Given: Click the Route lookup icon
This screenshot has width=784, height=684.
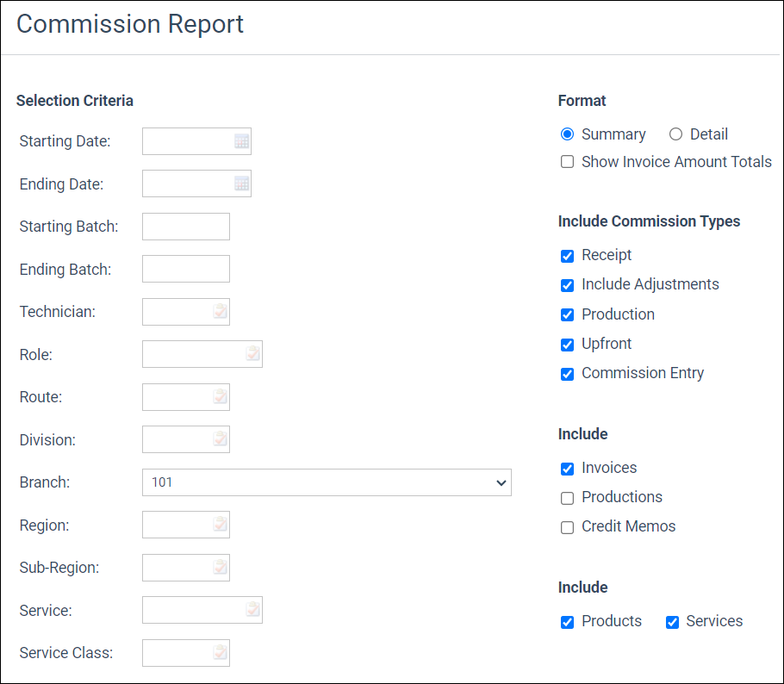Looking at the screenshot, I should [x=221, y=397].
